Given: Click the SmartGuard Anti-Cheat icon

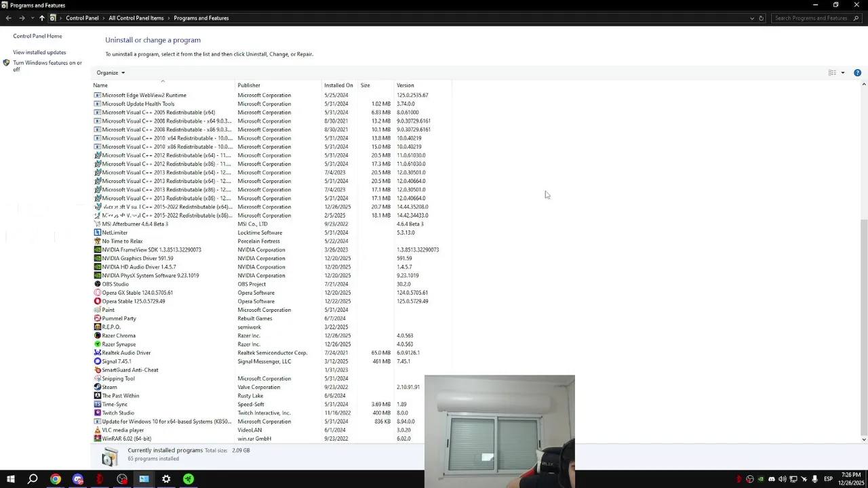Looking at the screenshot, I should [x=97, y=370].
